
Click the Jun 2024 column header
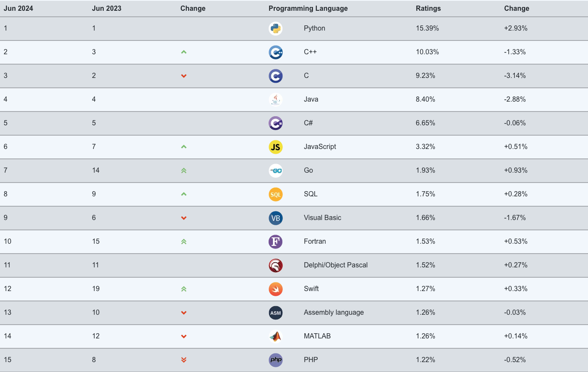click(19, 9)
